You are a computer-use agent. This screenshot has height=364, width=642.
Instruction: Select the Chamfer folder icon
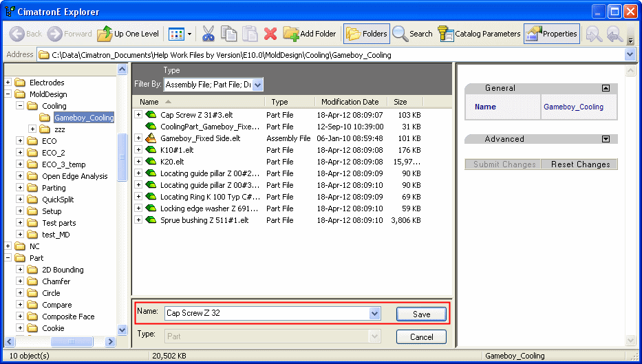point(32,281)
